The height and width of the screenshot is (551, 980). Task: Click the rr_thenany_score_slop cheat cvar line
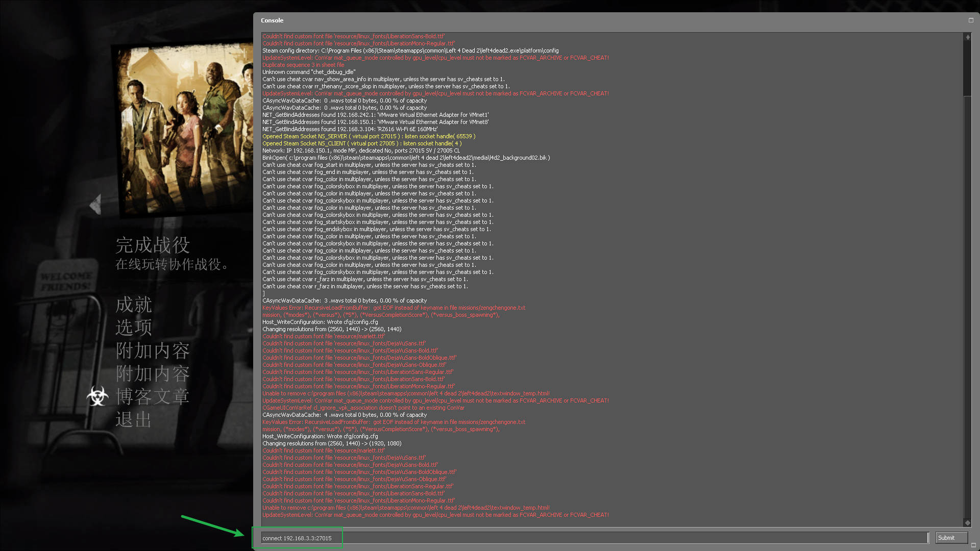point(386,86)
